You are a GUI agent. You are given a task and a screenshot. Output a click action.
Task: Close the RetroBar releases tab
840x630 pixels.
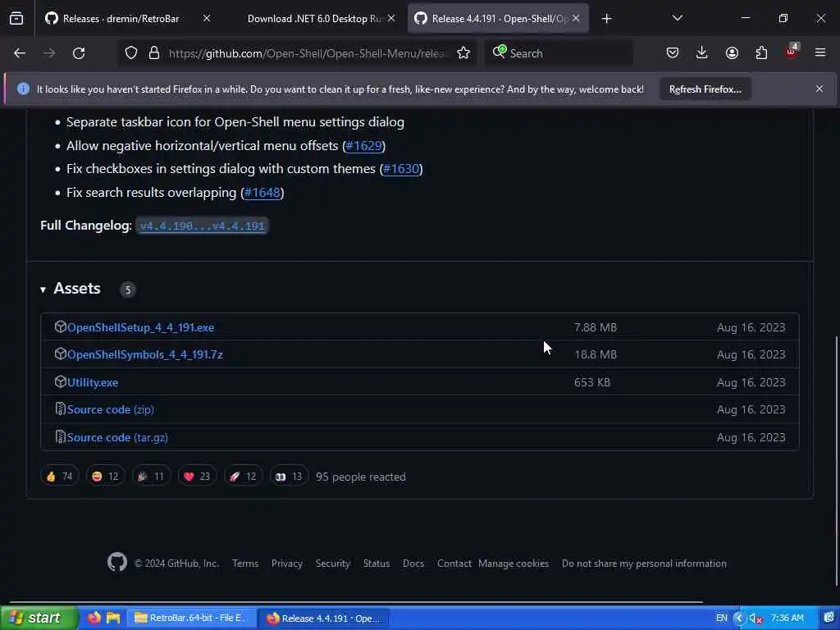[207, 19]
